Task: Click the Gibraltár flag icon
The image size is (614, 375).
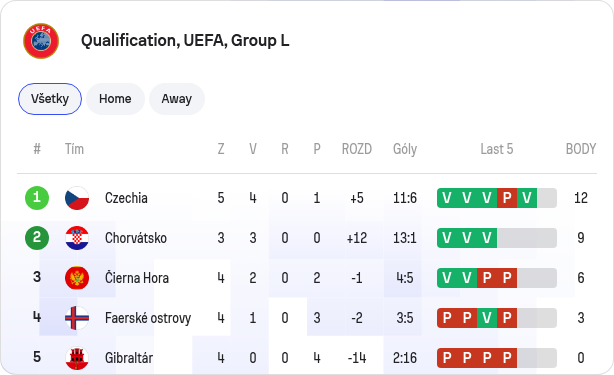Action: tap(77, 358)
